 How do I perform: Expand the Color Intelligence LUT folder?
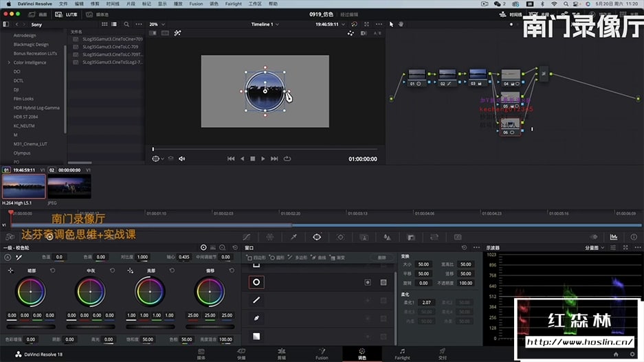(x=9, y=63)
